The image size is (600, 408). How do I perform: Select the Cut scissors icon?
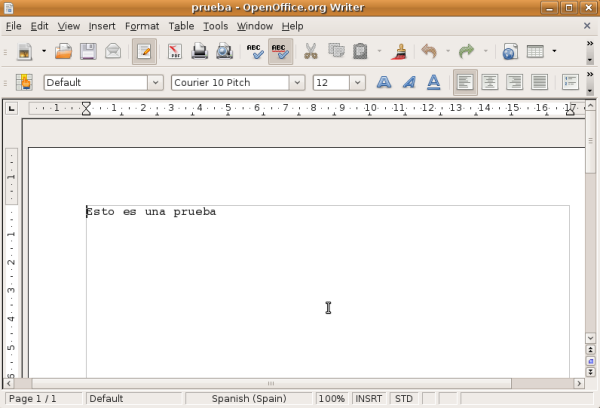310,51
